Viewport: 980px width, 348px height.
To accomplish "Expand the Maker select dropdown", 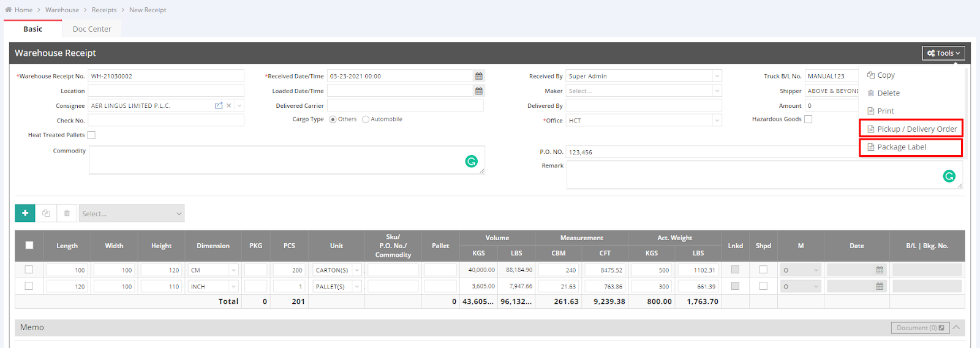I will pos(717,91).
